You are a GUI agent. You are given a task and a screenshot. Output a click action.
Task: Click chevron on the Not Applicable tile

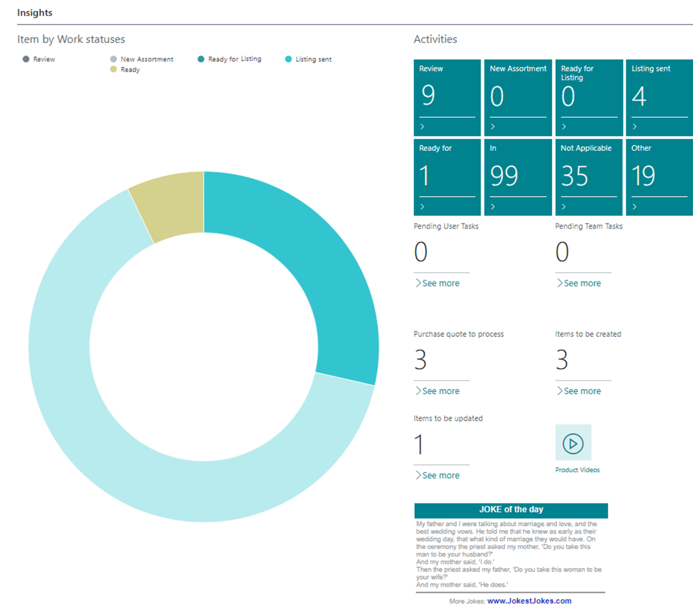click(564, 207)
